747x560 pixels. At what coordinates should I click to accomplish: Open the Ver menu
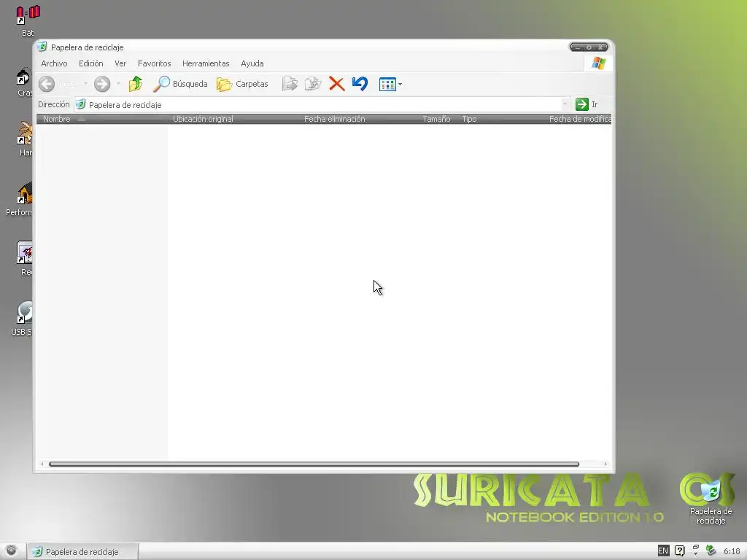(x=120, y=63)
